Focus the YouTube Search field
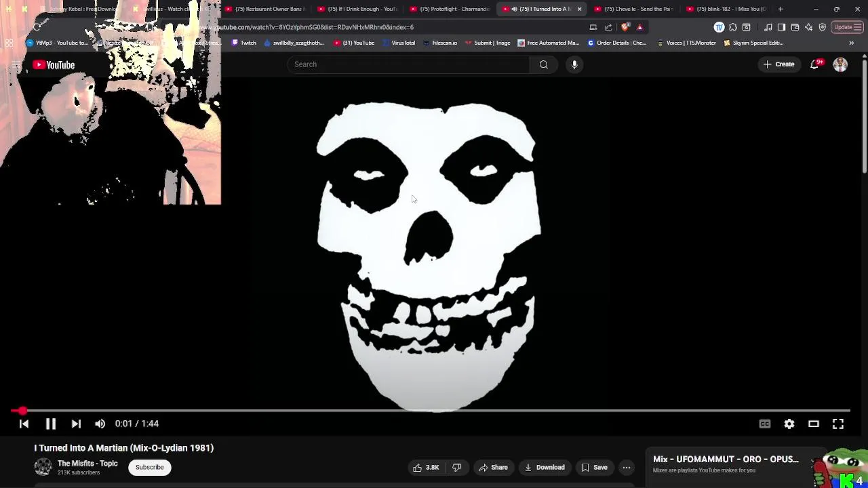Image resolution: width=868 pixels, height=488 pixels. click(x=408, y=64)
